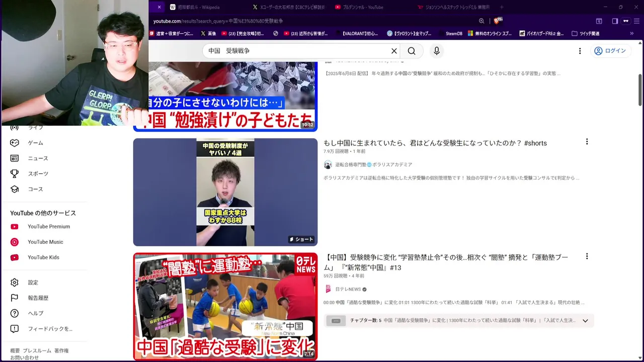The image size is (644, 362).
Task: Open YouTube Music from sidebar
Action: tap(44, 242)
